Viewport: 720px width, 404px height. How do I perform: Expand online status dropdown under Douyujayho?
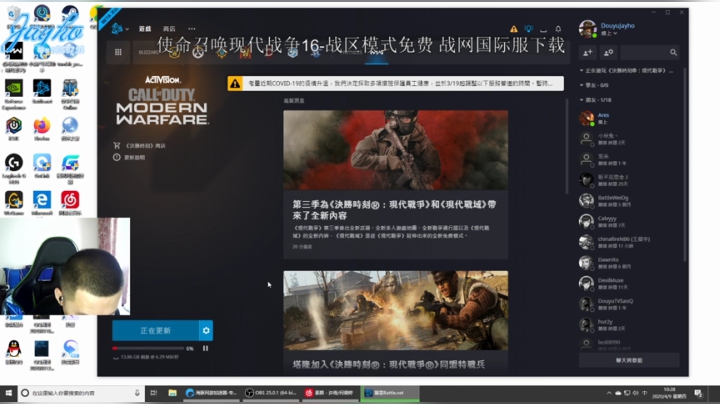[609, 34]
